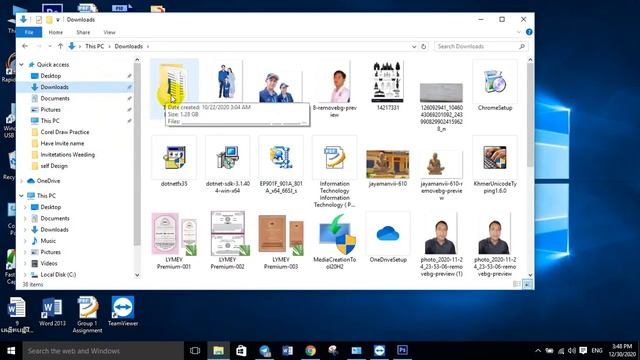Open Corel Draw Practice folder
The height and width of the screenshot is (360, 640).
64,132
